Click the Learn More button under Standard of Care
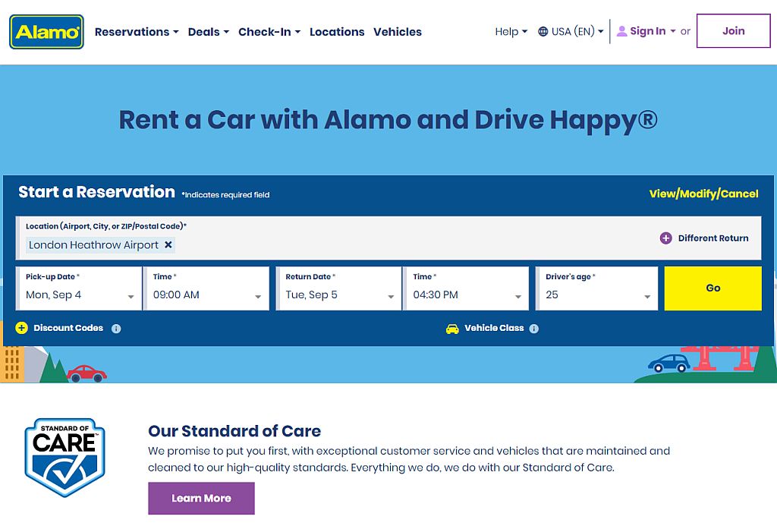This screenshot has width=777, height=532. click(x=201, y=499)
